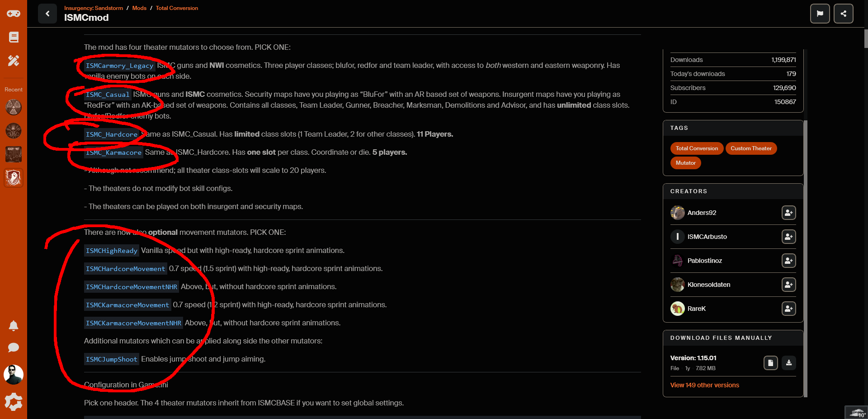Open the games gamepad icon in sidebar
868x419 pixels.
tap(14, 14)
